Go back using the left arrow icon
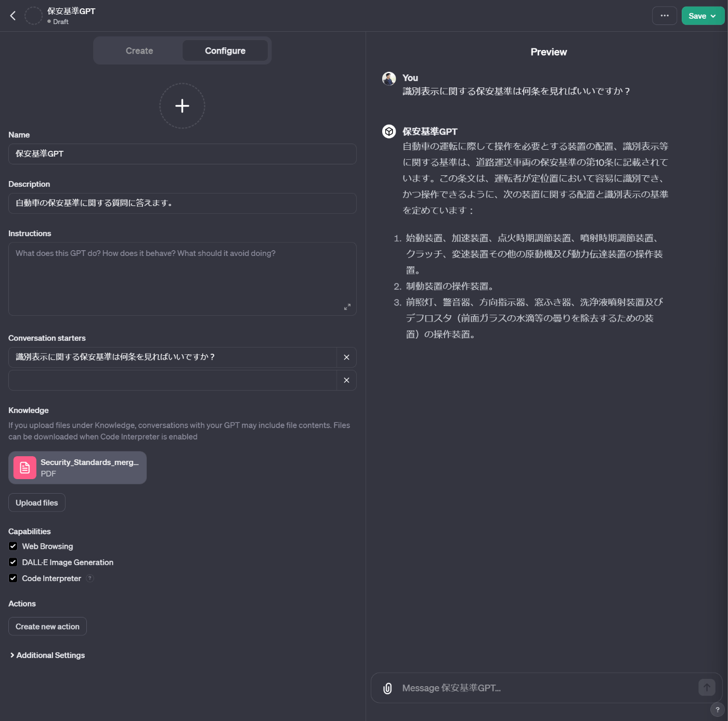The height and width of the screenshot is (721, 728). click(x=13, y=16)
